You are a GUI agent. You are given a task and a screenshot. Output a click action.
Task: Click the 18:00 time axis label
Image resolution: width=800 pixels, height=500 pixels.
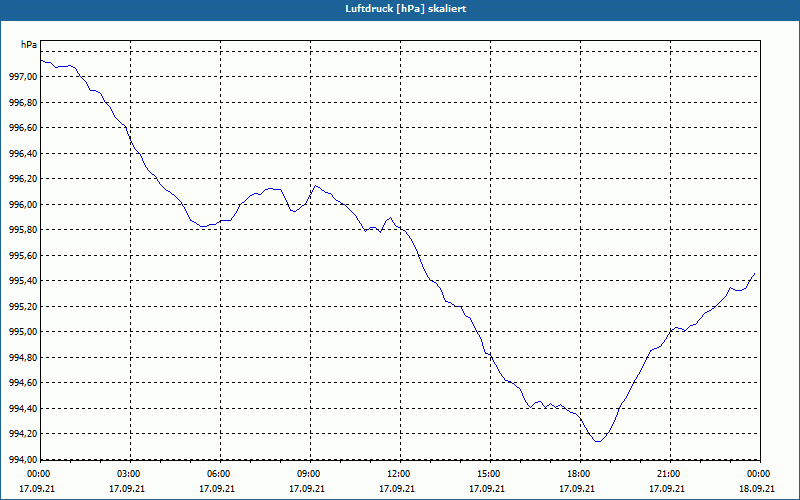tap(578, 474)
